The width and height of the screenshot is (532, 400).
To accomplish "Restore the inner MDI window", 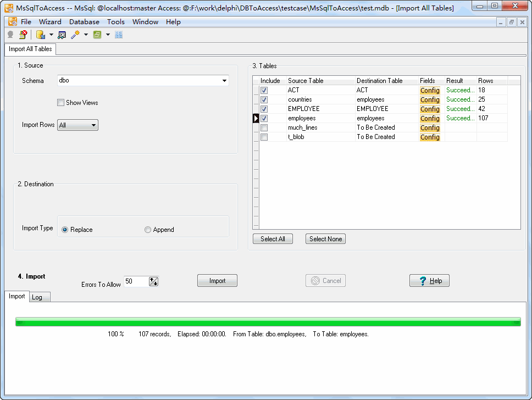I will [x=511, y=23].
